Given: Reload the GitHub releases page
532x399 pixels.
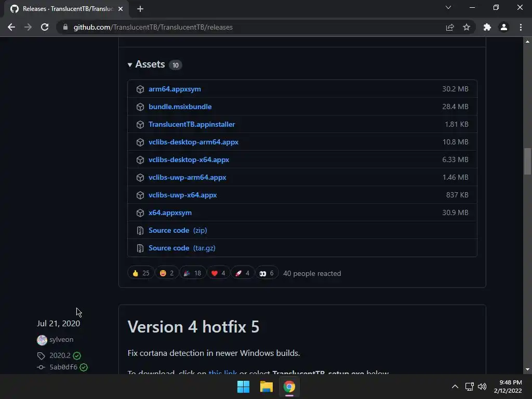Looking at the screenshot, I should [x=45, y=27].
